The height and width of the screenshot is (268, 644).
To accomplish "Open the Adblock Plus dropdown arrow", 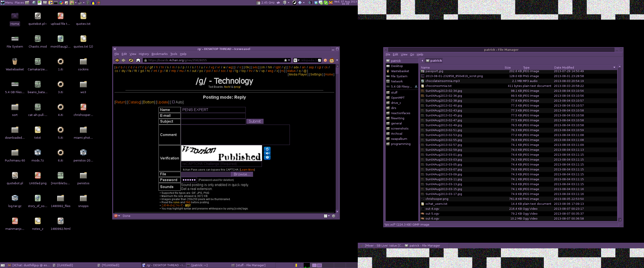I will click(119, 216).
